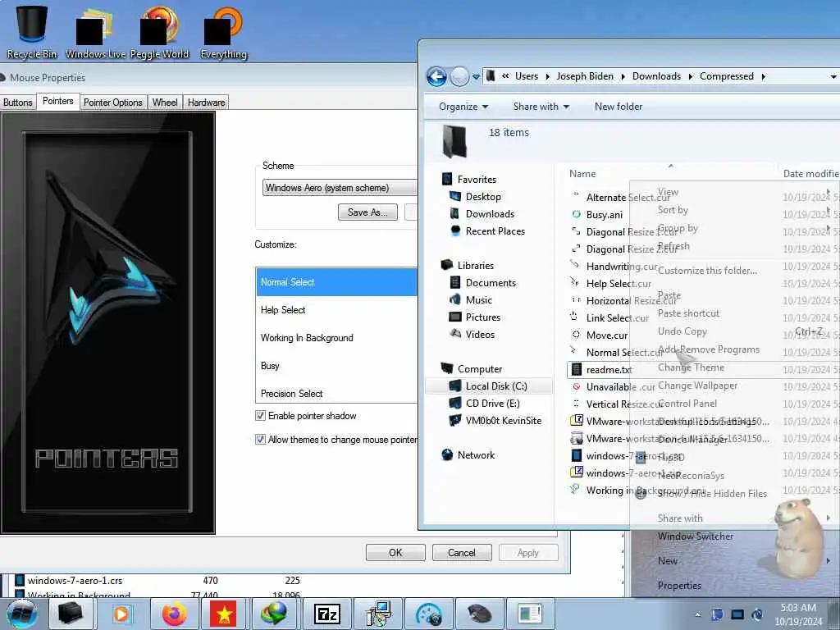The width and height of the screenshot is (840, 630).
Task: Open the Organize dropdown menu
Action: coord(463,107)
